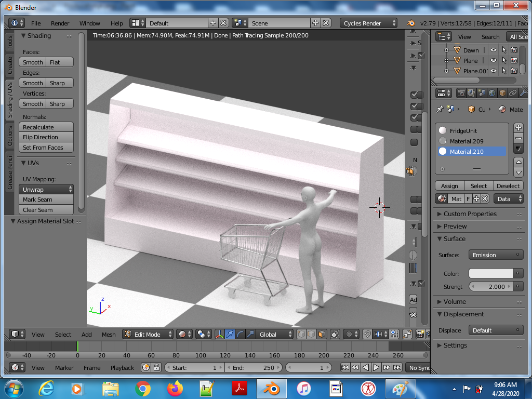Select face select mode icon
The image size is (532, 399).
pos(322,335)
